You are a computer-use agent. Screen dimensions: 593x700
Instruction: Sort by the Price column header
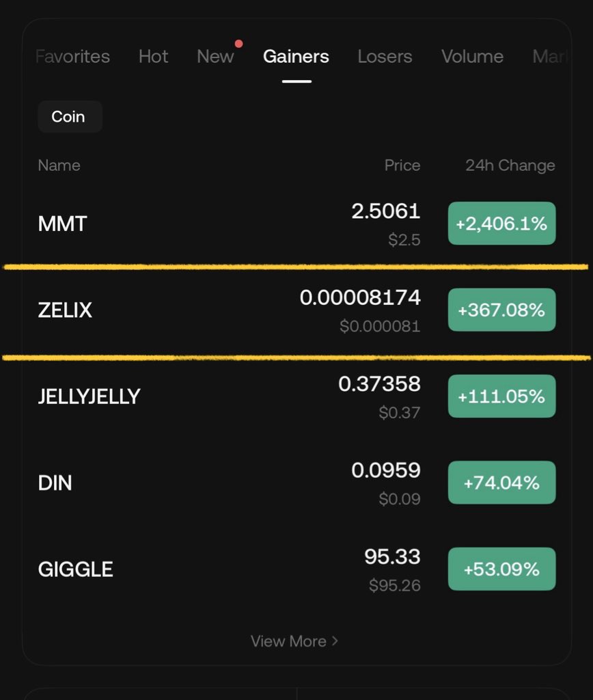pyautogui.click(x=402, y=165)
